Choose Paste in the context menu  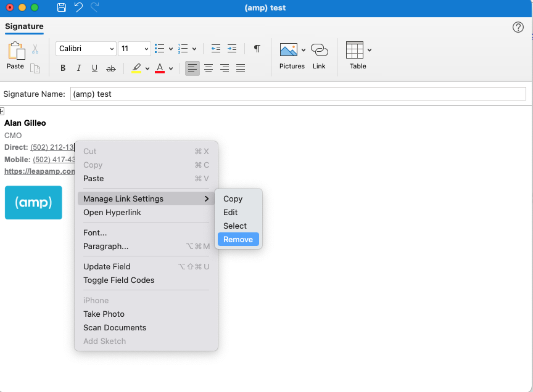(x=146, y=178)
